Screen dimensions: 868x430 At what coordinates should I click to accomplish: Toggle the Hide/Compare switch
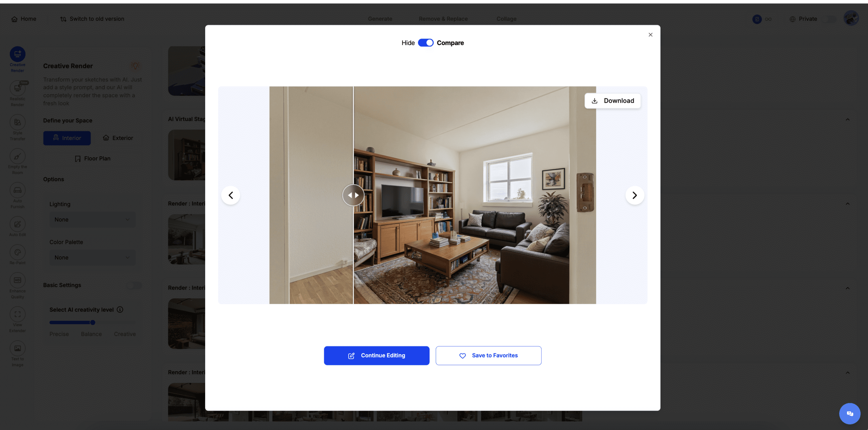(426, 43)
